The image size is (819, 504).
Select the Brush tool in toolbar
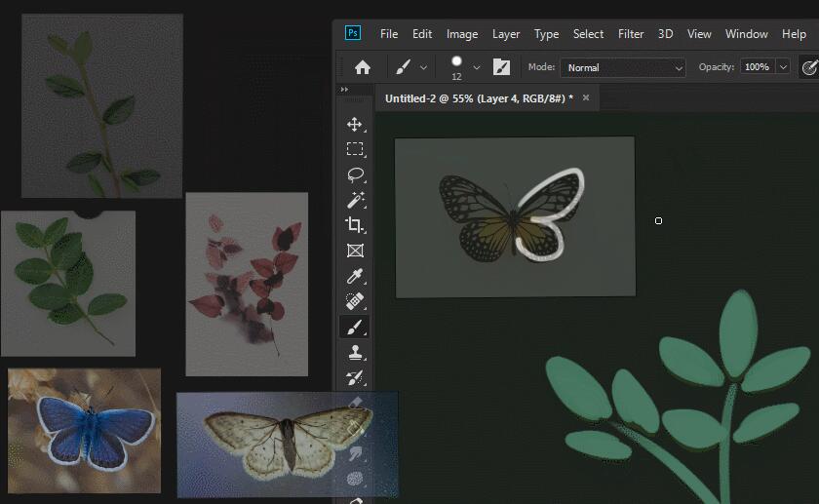pos(355,327)
